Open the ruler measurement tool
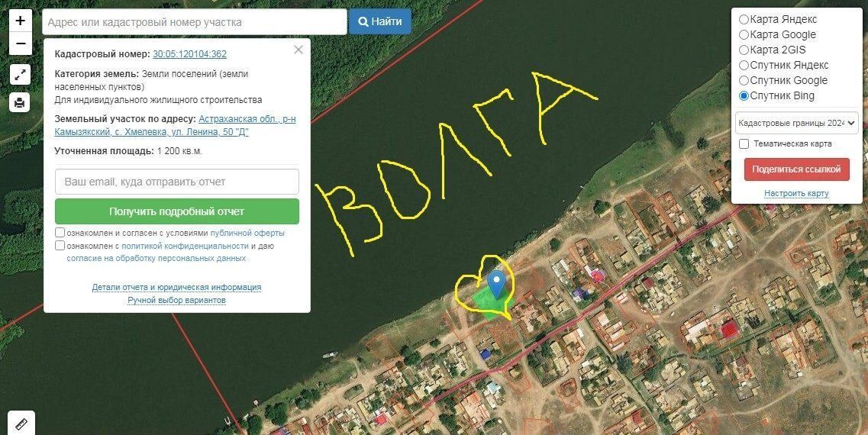 21,424
